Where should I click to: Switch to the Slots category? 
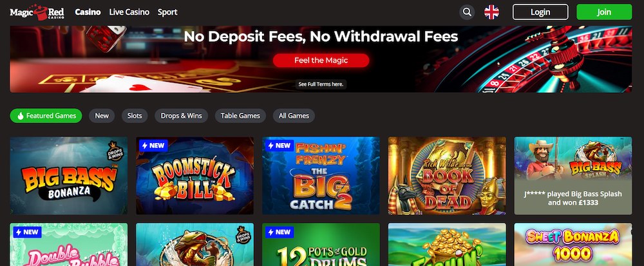point(135,116)
